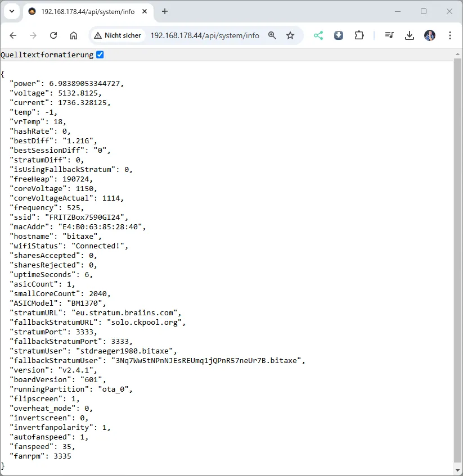This screenshot has height=476, width=463.
Task: Open the three-dot Chrome menu
Action: coord(449,35)
